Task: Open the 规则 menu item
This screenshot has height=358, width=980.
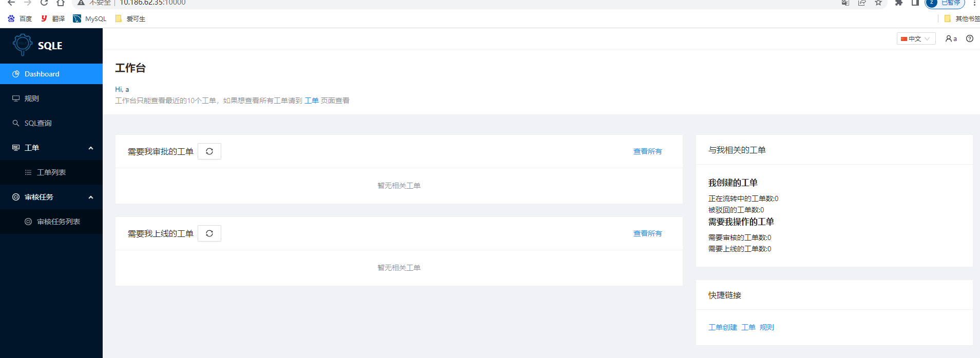Action: coord(51,98)
